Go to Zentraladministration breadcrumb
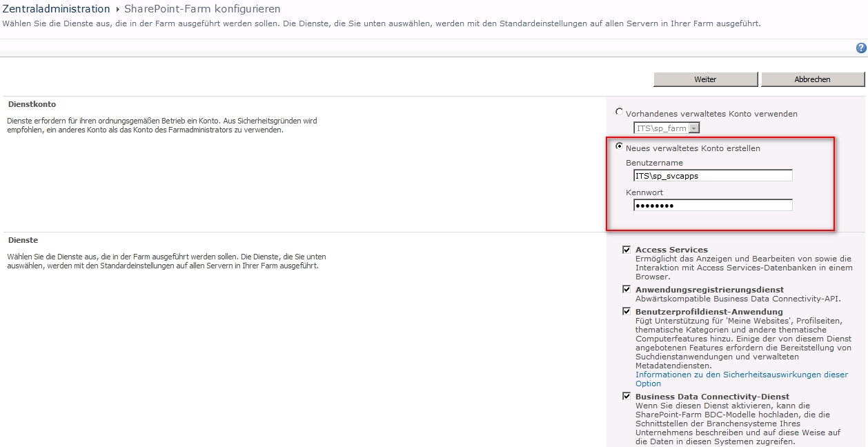Viewport: 868px width, 447px height. point(56,9)
